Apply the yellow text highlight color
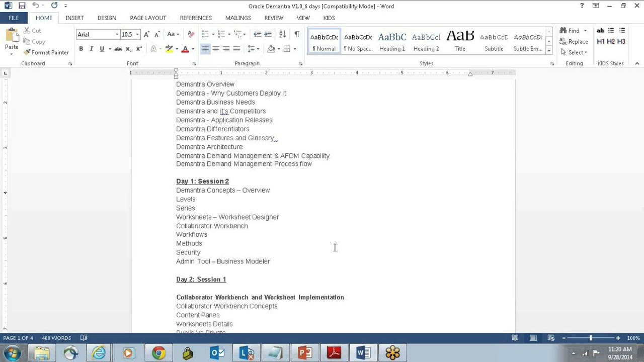The image size is (644, 362). (x=169, y=49)
